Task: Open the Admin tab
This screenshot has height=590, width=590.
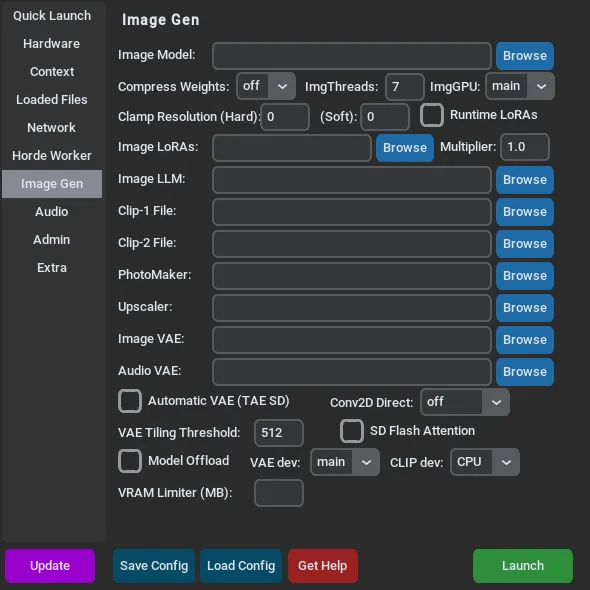Action: (52, 240)
